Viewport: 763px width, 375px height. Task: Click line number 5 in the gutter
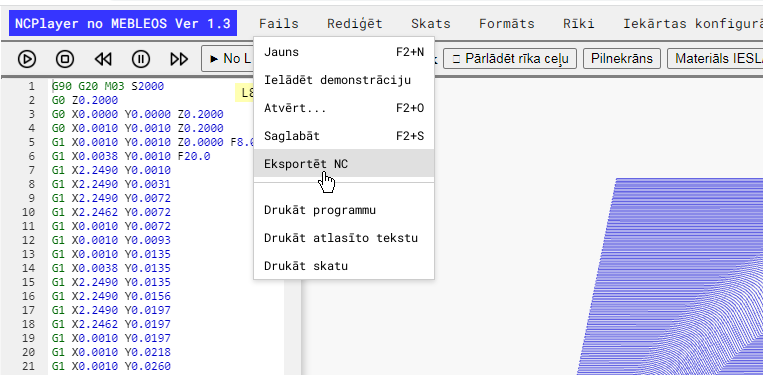coord(32,143)
